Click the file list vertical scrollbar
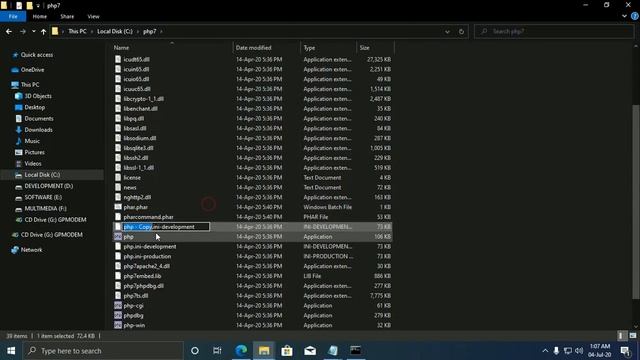This screenshot has width=640, height=360. click(636, 202)
